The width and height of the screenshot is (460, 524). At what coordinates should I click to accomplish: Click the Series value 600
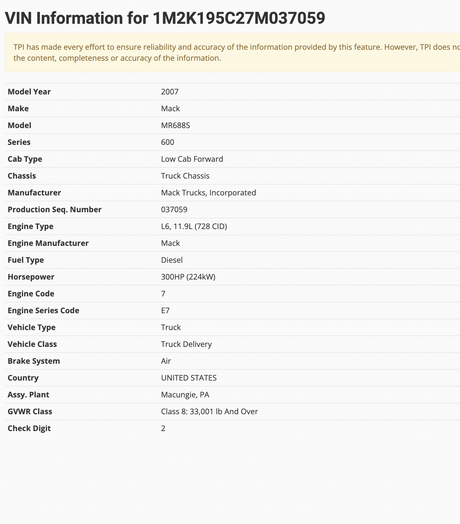[x=167, y=142]
